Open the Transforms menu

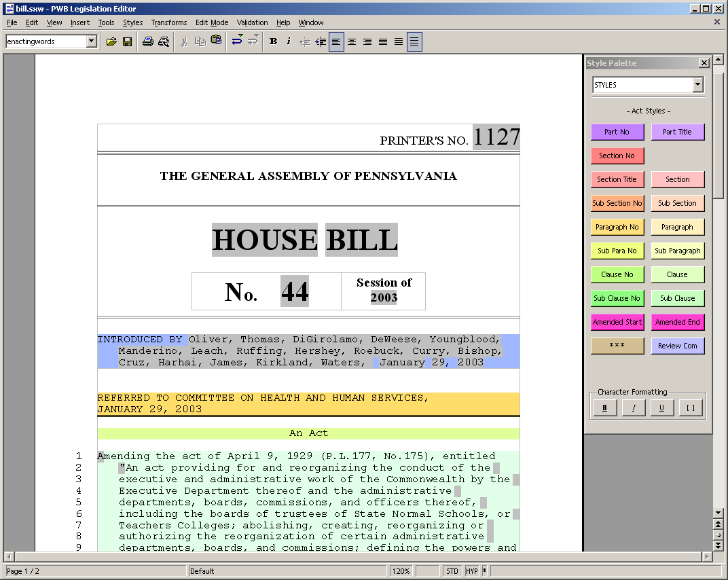click(169, 22)
